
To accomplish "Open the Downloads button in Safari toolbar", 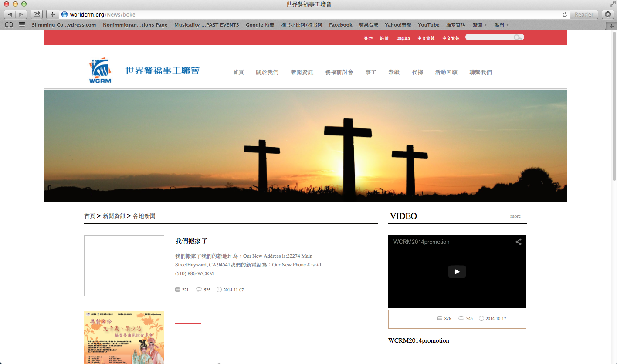I will click(x=608, y=14).
